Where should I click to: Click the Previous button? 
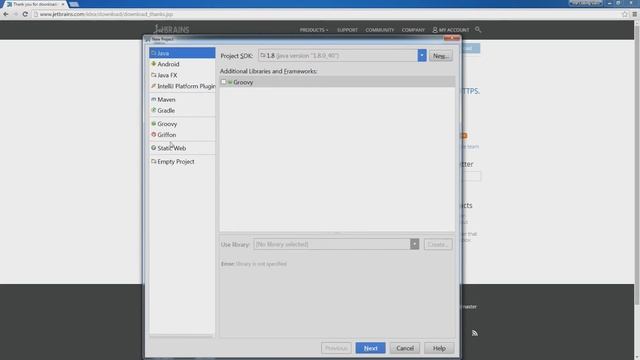tap(336, 348)
